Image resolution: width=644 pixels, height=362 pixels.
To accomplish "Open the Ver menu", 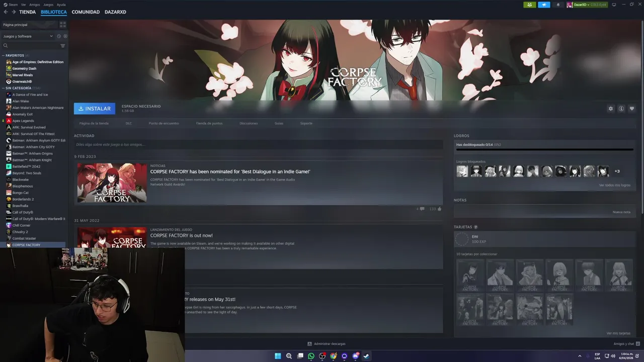I will pos(24,5).
